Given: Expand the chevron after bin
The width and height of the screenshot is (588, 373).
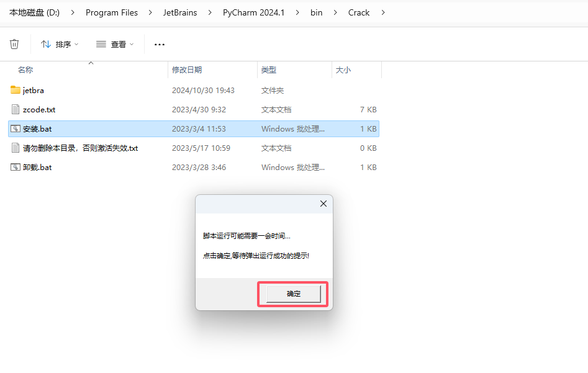Looking at the screenshot, I should (x=335, y=13).
